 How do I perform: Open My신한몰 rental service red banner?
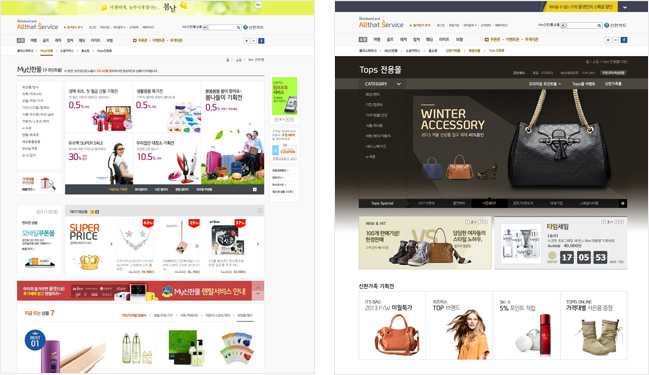(x=135, y=291)
